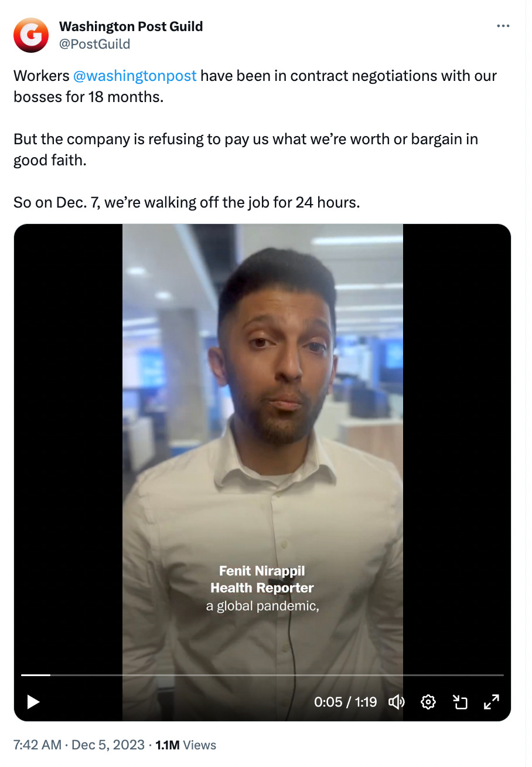Image resolution: width=532 pixels, height=767 pixels.
Task: Open the Washington Post Guild profile avatar
Action: pyautogui.click(x=31, y=35)
